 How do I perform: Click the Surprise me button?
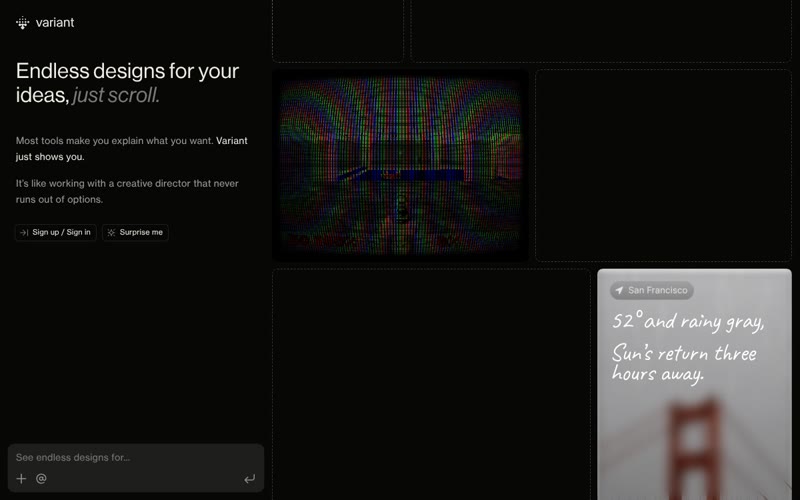[x=135, y=233]
